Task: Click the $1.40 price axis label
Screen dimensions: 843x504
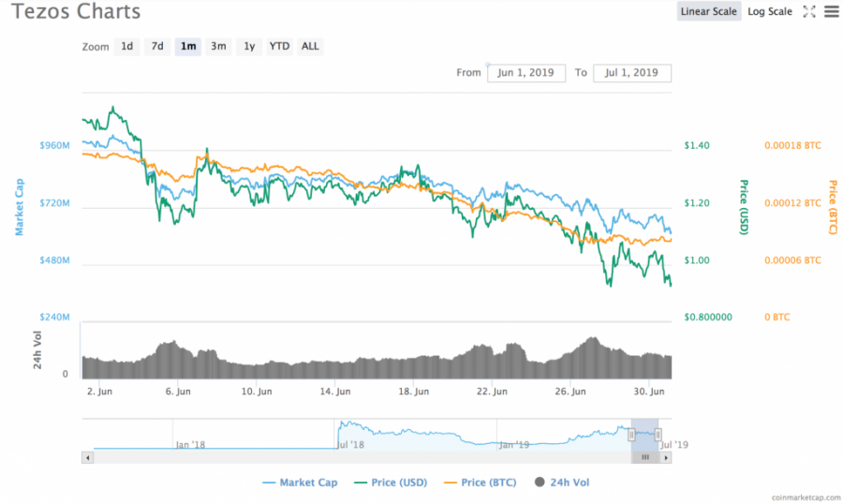Action: pyautogui.click(x=697, y=145)
